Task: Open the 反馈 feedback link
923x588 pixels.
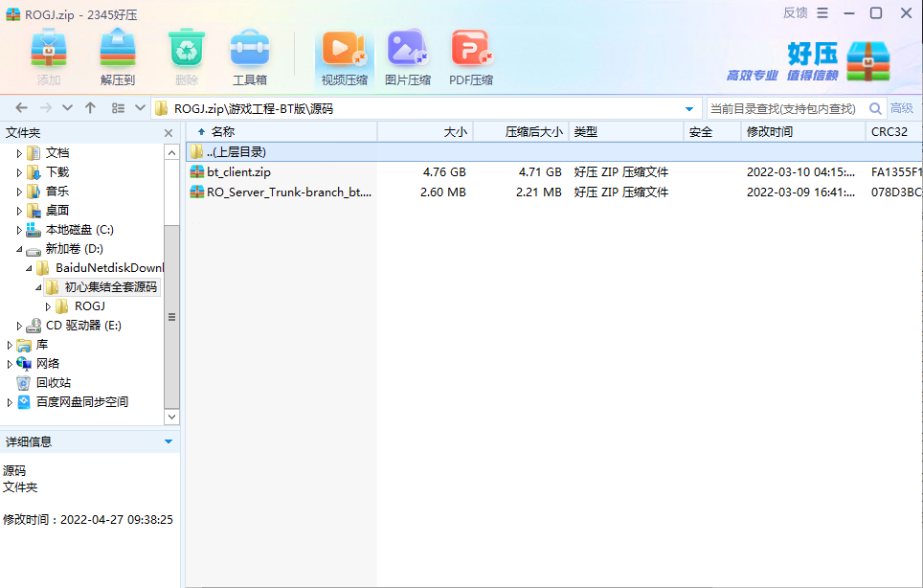Action: coord(795,12)
